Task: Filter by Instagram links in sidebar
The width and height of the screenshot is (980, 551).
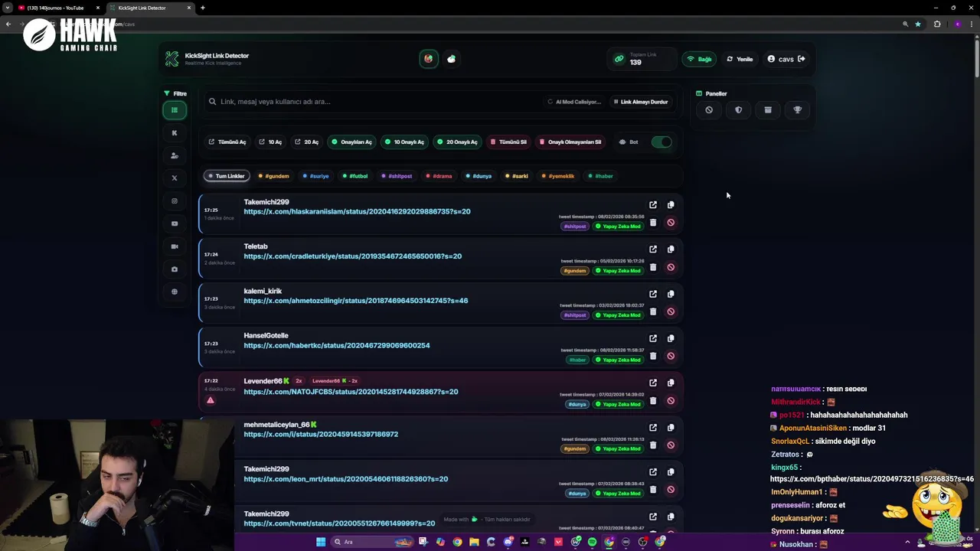Action: coord(175,201)
